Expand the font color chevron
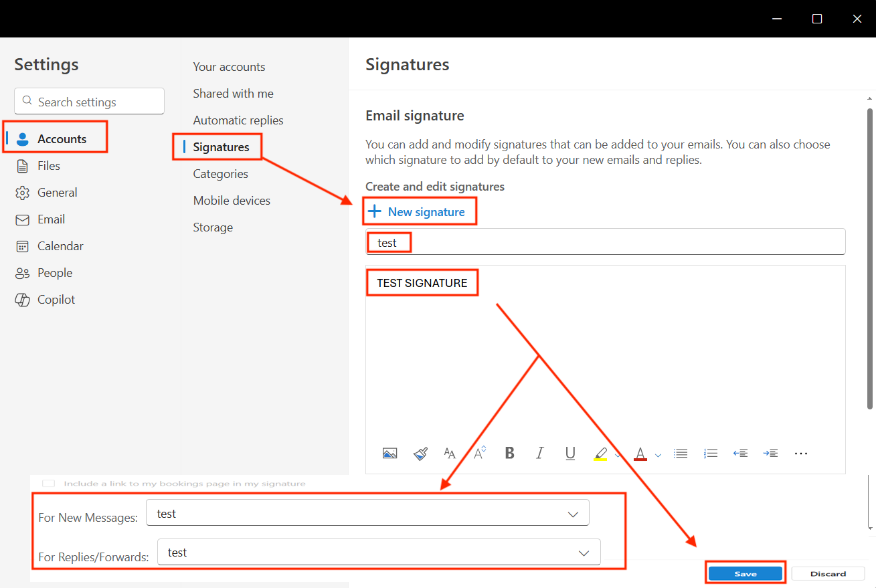 [x=657, y=454]
